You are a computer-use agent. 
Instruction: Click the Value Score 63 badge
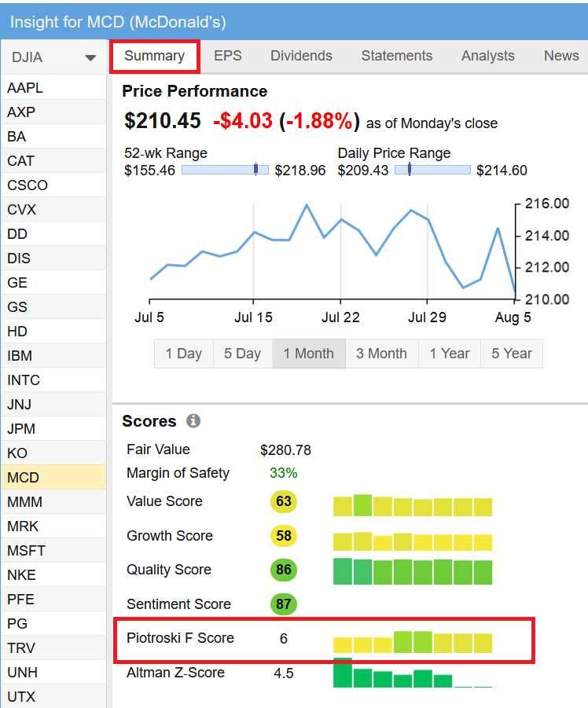[283, 501]
